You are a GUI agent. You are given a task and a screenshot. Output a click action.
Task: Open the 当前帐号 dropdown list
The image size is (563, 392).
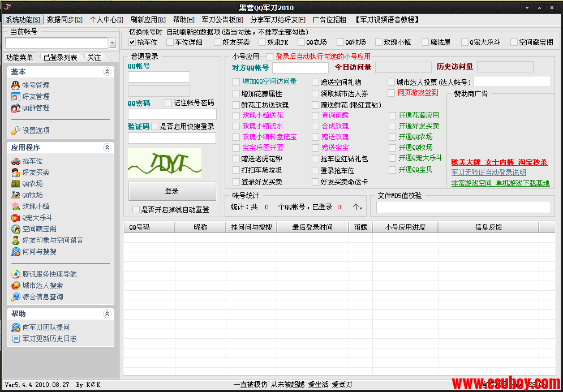pyautogui.click(x=111, y=44)
